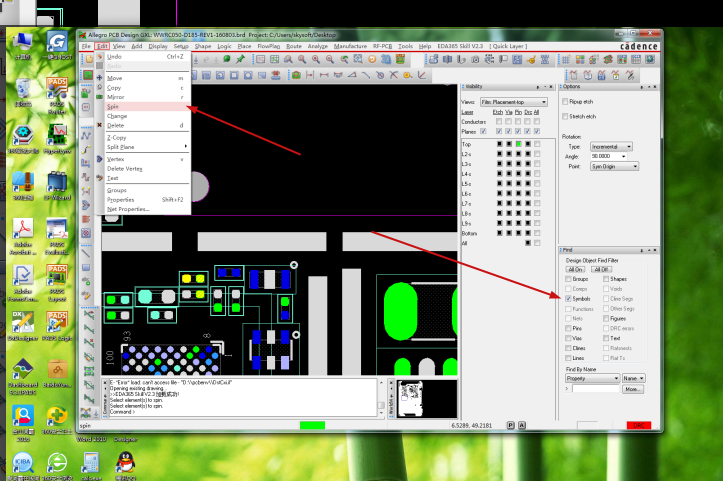The width and height of the screenshot is (723, 481).
Task: Click the yellow circle magnifier icon in second toolbar
Action: (408, 75)
